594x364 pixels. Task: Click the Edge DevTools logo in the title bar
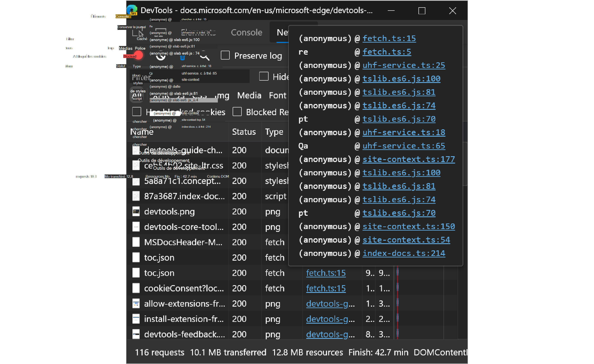[132, 10]
